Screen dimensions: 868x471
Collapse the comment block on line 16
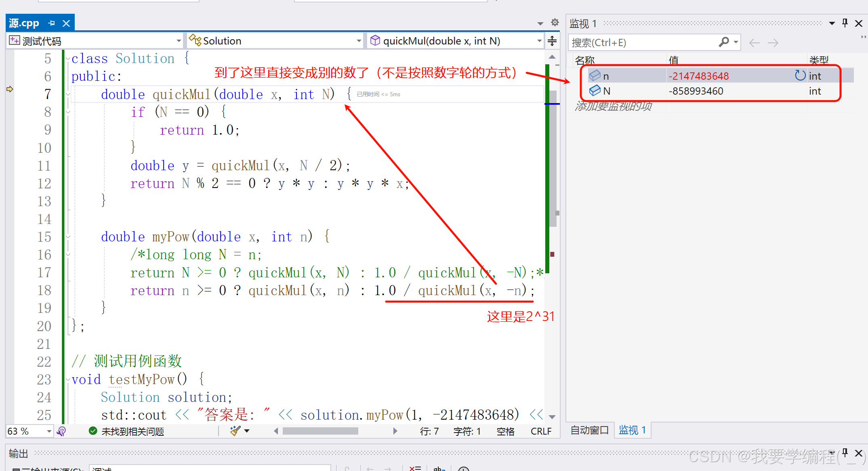[x=68, y=255]
